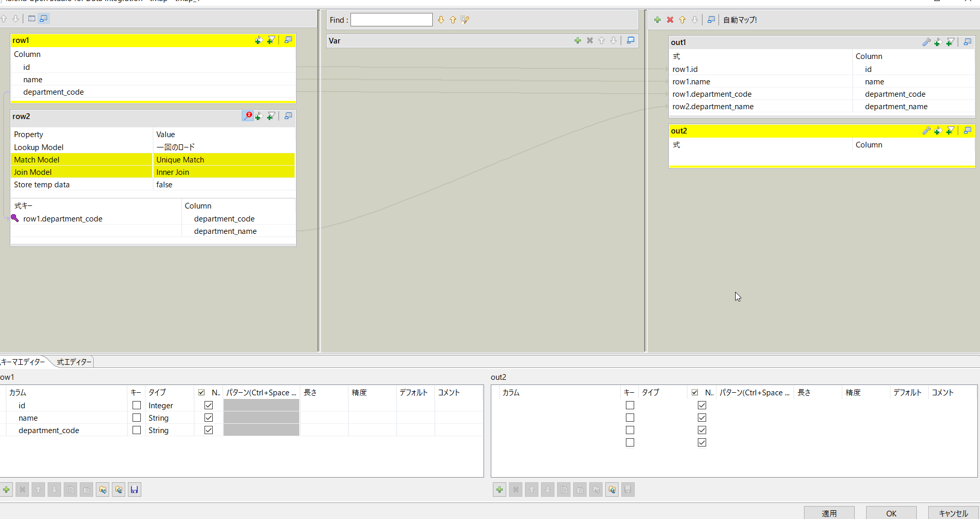Toggle the key checkbox for name column
The height and width of the screenshot is (519, 980).
coord(137,418)
